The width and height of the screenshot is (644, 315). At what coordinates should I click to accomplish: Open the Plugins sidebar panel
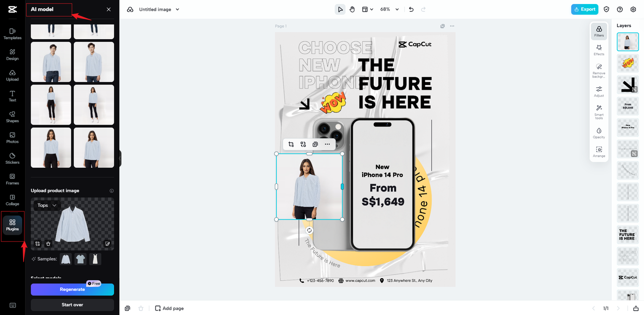(x=12, y=225)
